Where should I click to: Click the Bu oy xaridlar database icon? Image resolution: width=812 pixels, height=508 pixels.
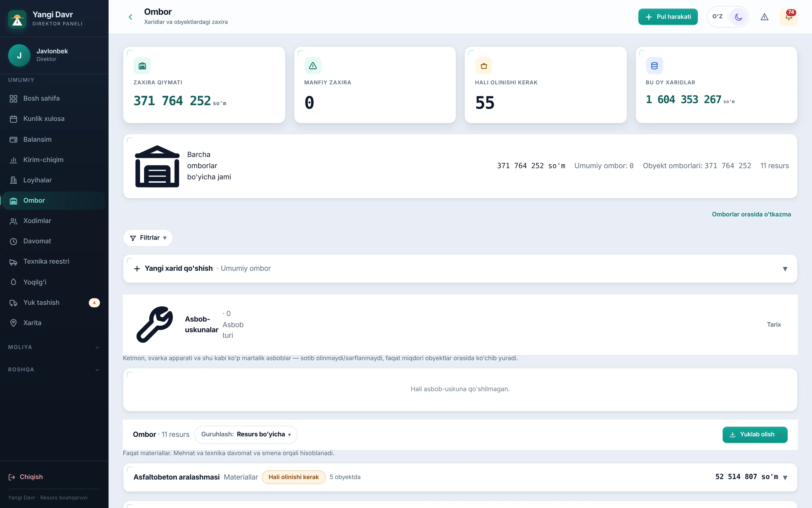tap(654, 66)
